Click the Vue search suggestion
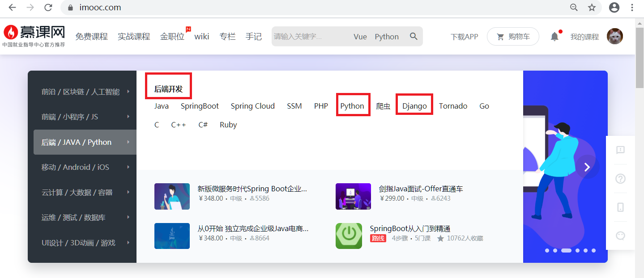 (360, 37)
